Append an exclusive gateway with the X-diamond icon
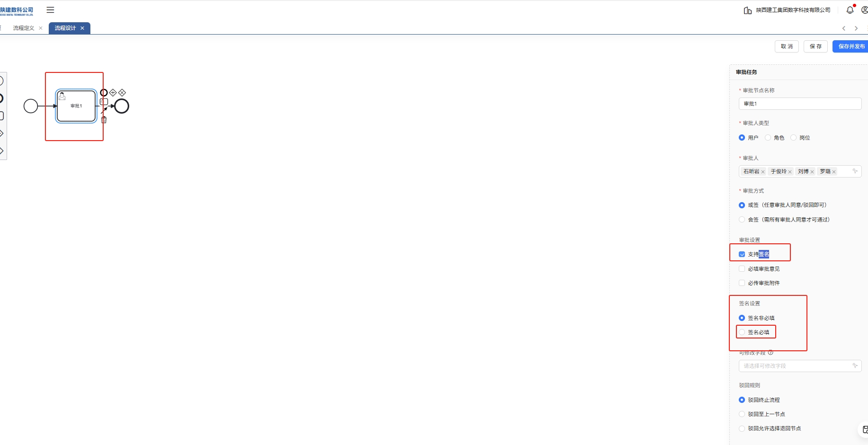This screenshot has width=868, height=445. [x=122, y=93]
